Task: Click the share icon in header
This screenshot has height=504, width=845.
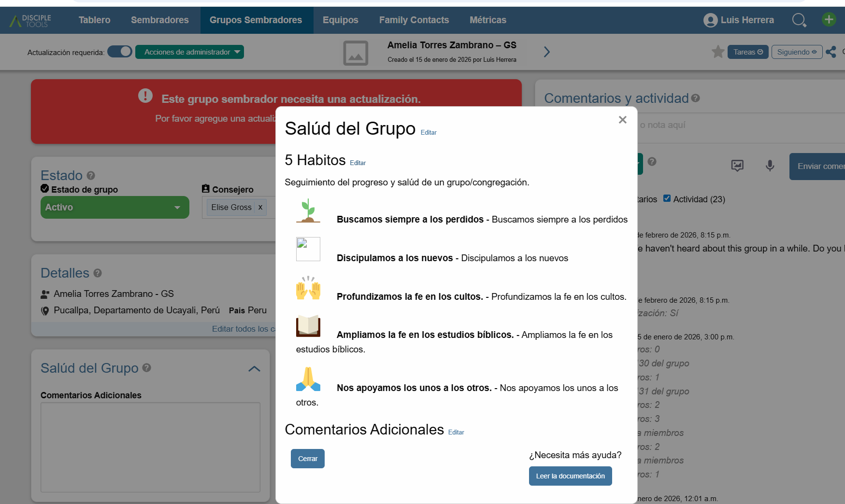Action: tap(831, 52)
